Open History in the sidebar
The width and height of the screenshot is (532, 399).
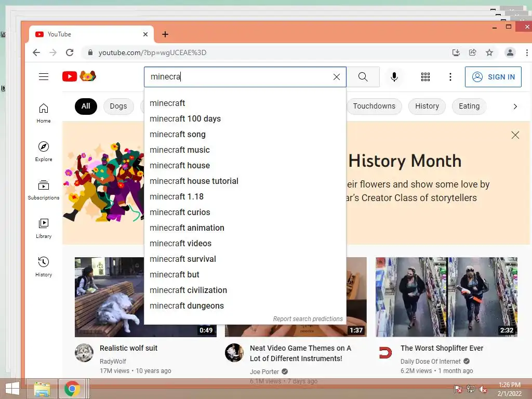(44, 267)
